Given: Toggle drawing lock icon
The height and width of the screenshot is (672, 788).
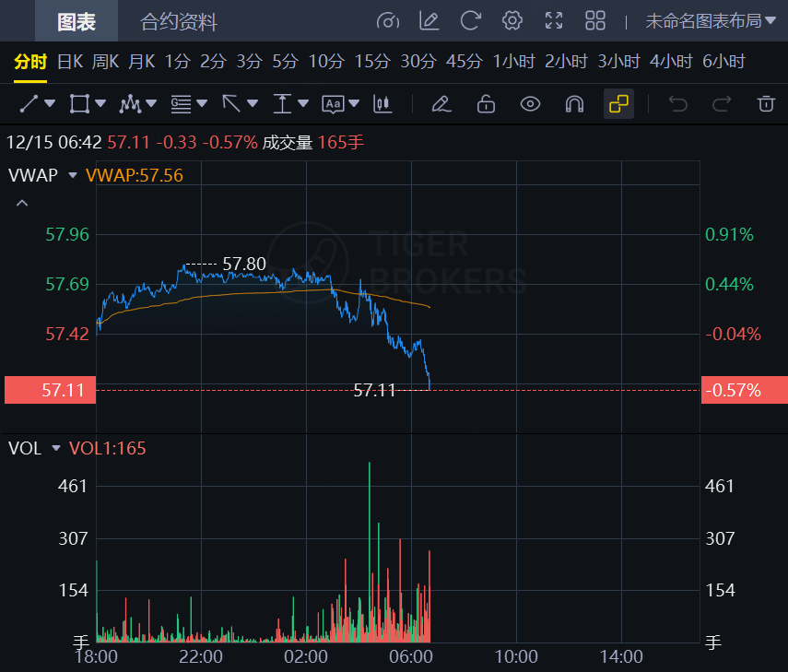Looking at the screenshot, I should (x=486, y=103).
